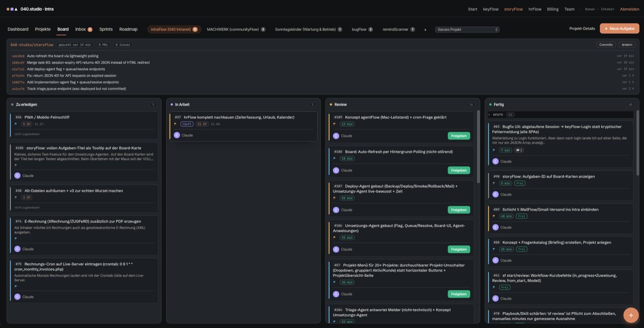Select MACHWERK (communityFlow) project
Screen dimensions: 644x328
[236, 30]
